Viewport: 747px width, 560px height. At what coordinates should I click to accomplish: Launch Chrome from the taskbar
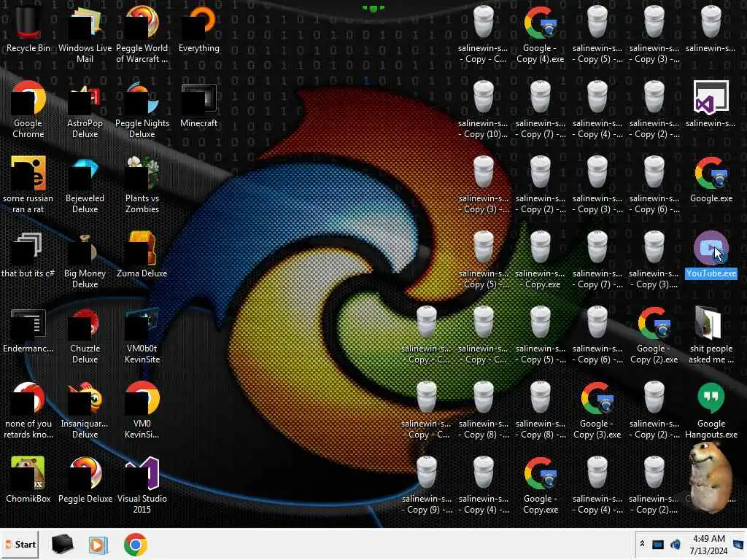click(x=135, y=544)
